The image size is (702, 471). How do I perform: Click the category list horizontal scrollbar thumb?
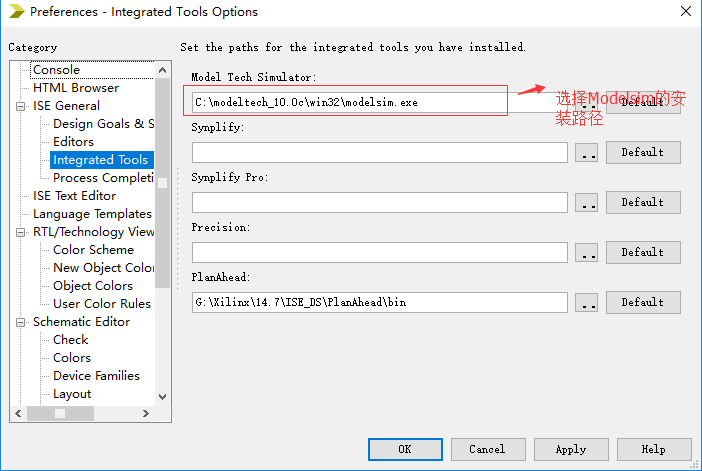click(60, 414)
